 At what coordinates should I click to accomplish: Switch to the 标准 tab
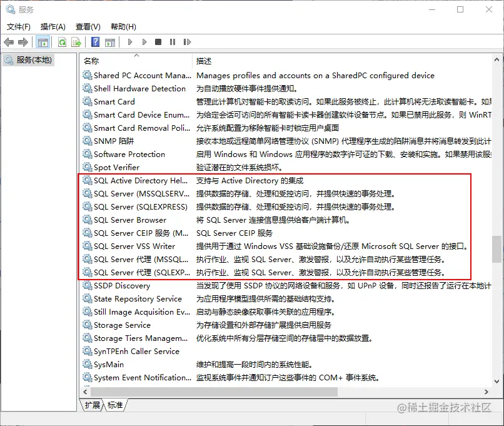tap(115, 405)
